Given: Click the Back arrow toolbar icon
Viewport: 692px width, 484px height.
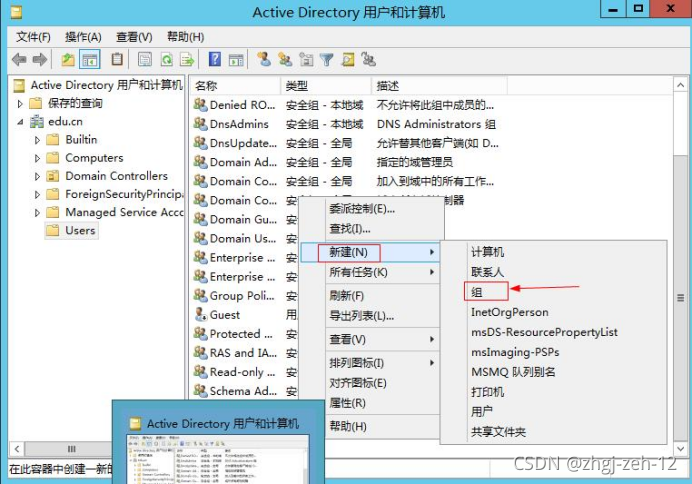Looking at the screenshot, I should coord(19,59).
